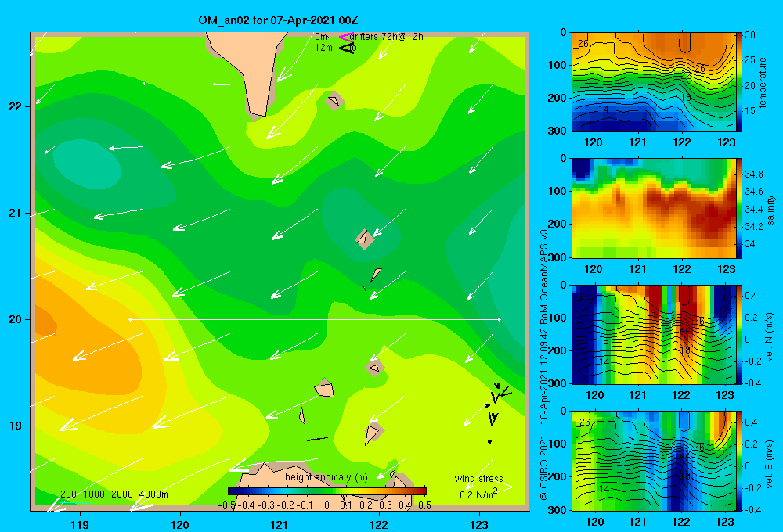The width and height of the screenshot is (783, 532).
Task: Click the '15' temperature scale value
Action: click(x=750, y=111)
